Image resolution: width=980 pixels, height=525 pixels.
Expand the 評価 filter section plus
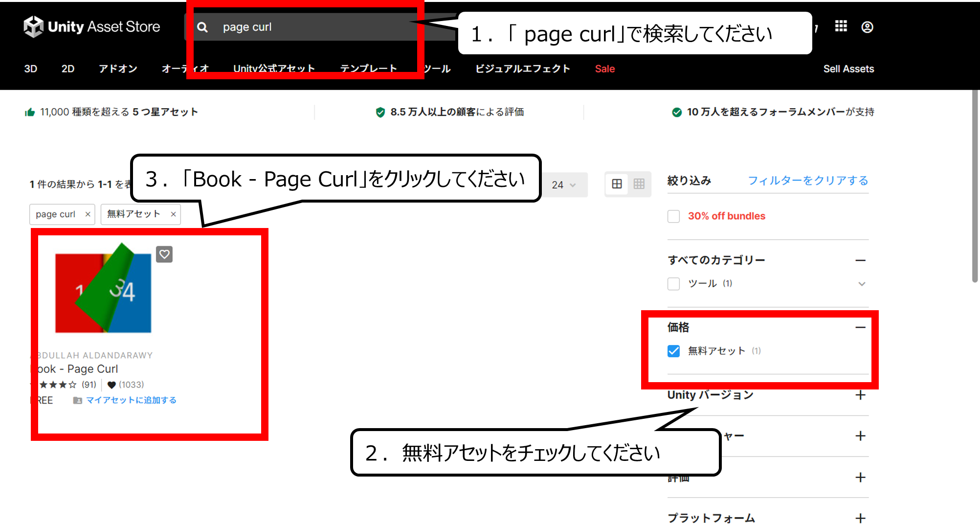pos(861,477)
